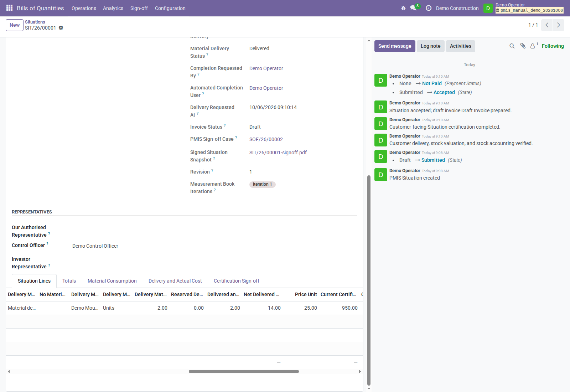The width and height of the screenshot is (570, 392).
Task: Open the Sign-off menu
Action: click(139, 8)
